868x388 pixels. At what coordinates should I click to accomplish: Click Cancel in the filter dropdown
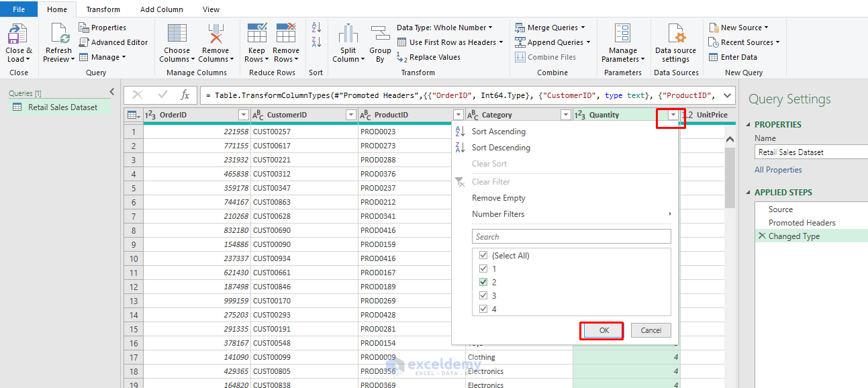point(650,330)
